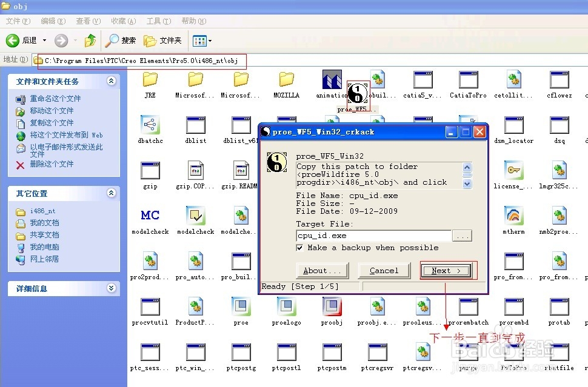Select the JRE folder icon
Screen dimensions: 588x387
point(150,79)
